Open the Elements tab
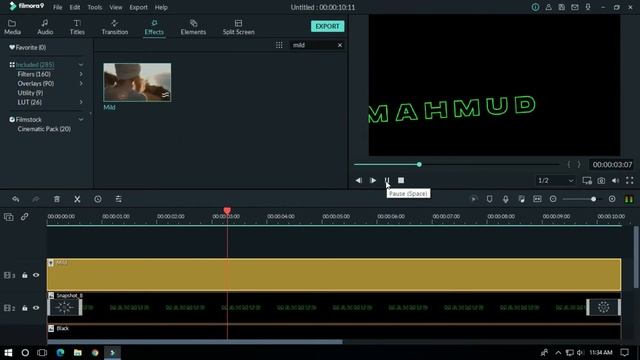This screenshot has height=360, width=640. pyautogui.click(x=193, y=27)
